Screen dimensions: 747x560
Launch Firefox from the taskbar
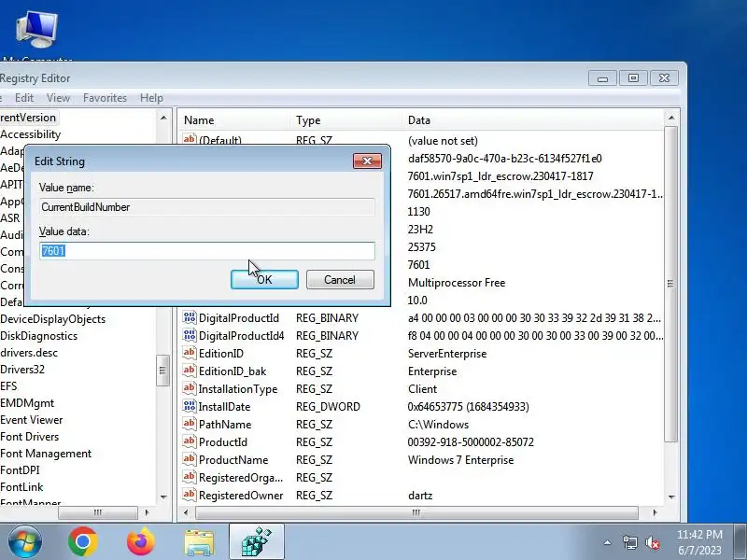pos(141,542)
